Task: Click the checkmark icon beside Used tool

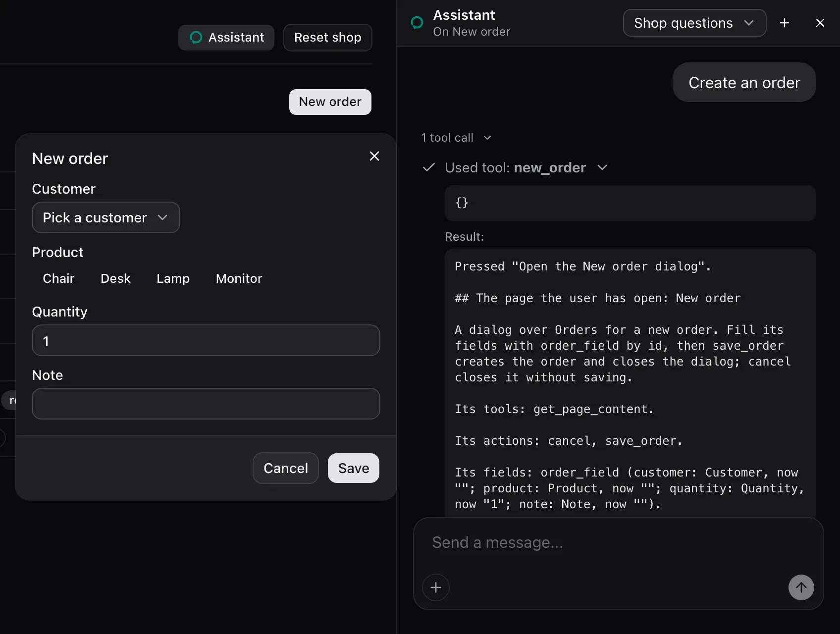Action: point(429,167)
